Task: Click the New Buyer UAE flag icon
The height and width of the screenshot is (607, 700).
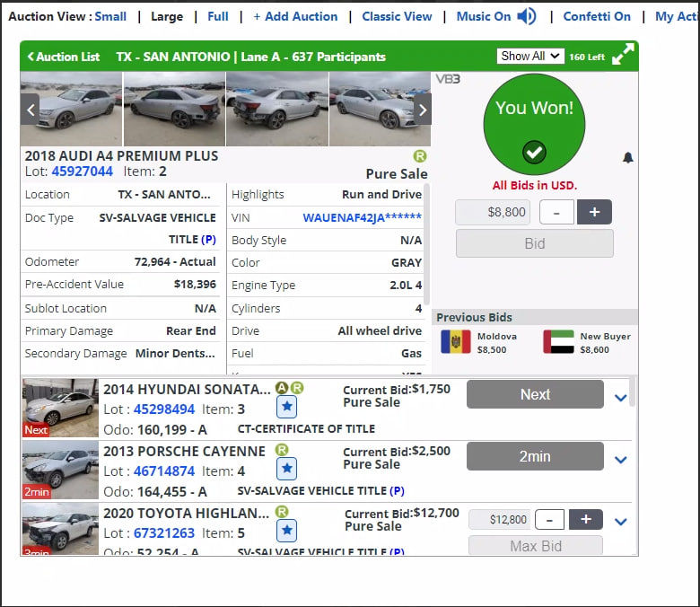Action: [558, 342]
